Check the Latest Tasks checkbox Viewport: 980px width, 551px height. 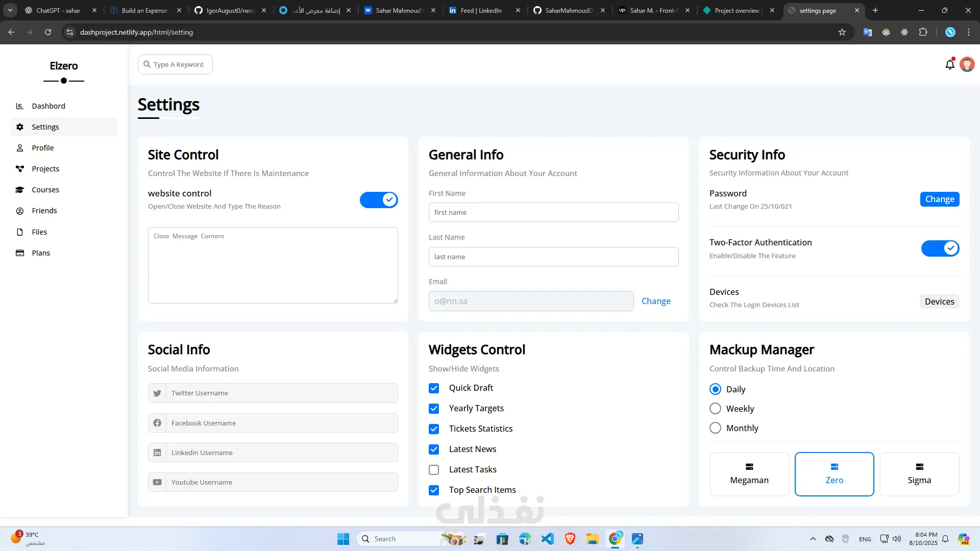[x=434, y=470]
